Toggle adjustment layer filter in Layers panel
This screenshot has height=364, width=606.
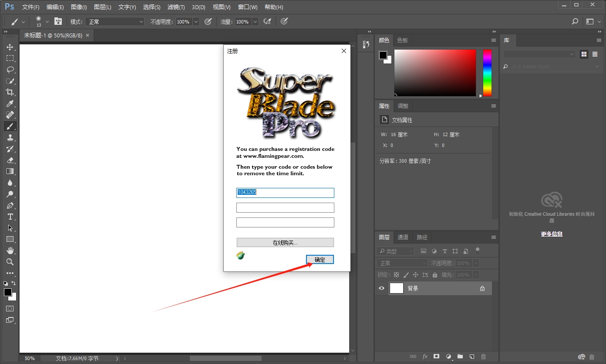coord(434,251)
